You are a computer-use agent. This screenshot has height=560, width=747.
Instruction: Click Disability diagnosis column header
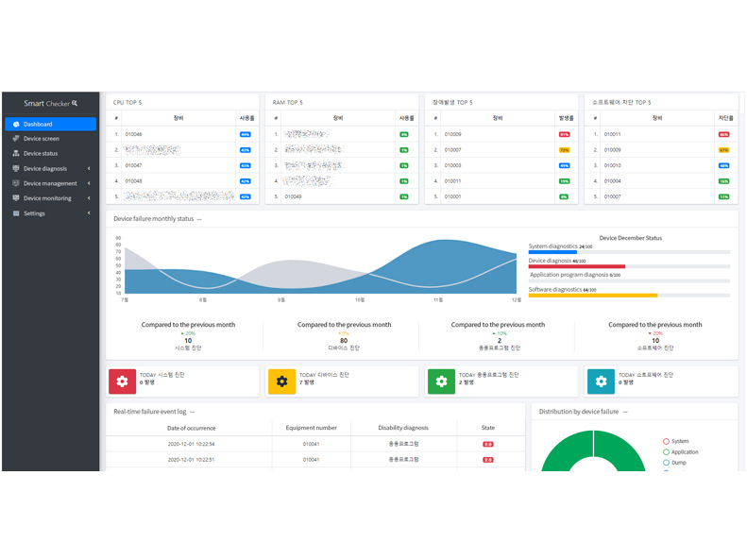[x=403, y=428]
